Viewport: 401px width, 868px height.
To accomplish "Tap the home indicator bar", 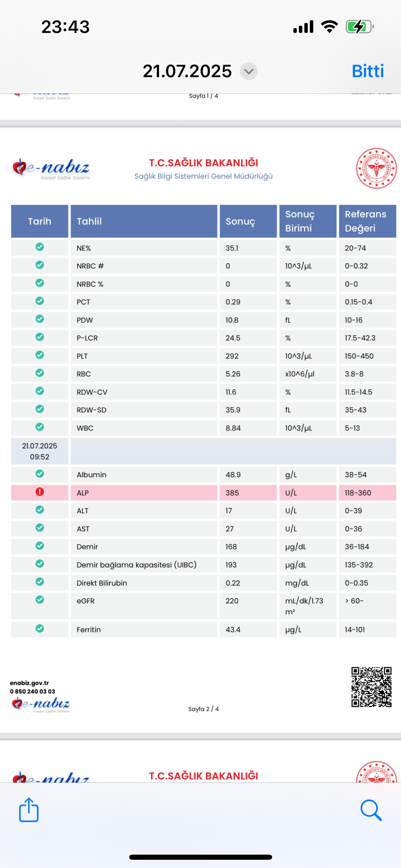I will [200, 857].
